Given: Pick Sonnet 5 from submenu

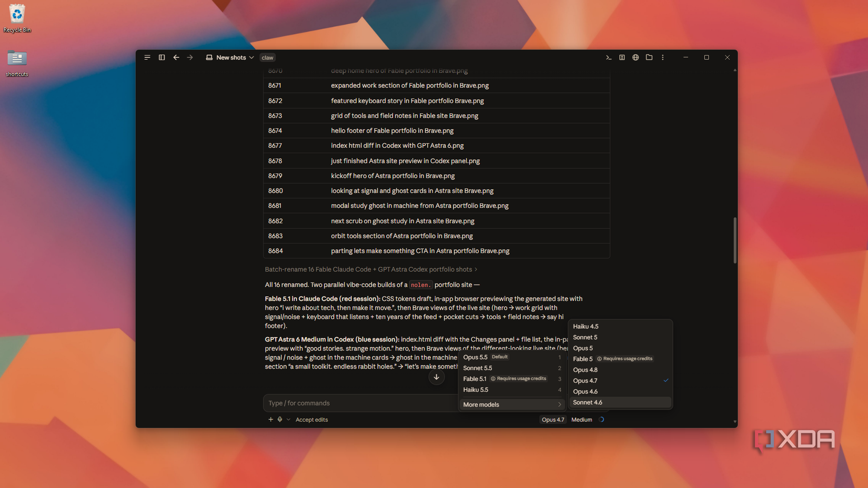Looking at the screenshot, I should [620, 337].
